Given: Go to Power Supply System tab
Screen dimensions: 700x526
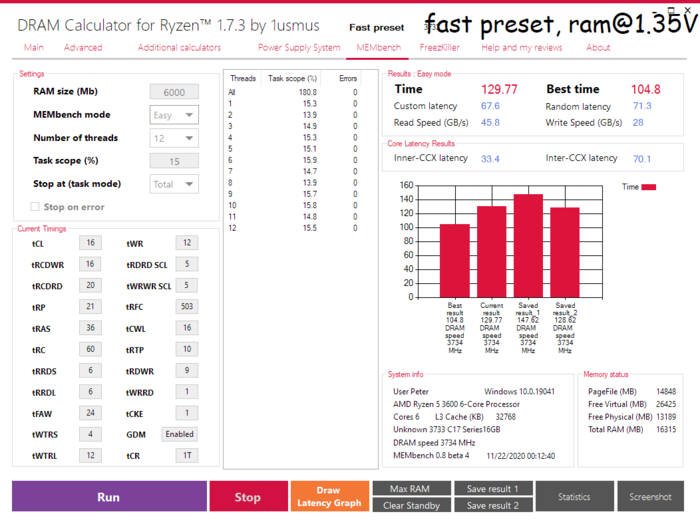Looking at the screenshot, I should tap(299, 47).
